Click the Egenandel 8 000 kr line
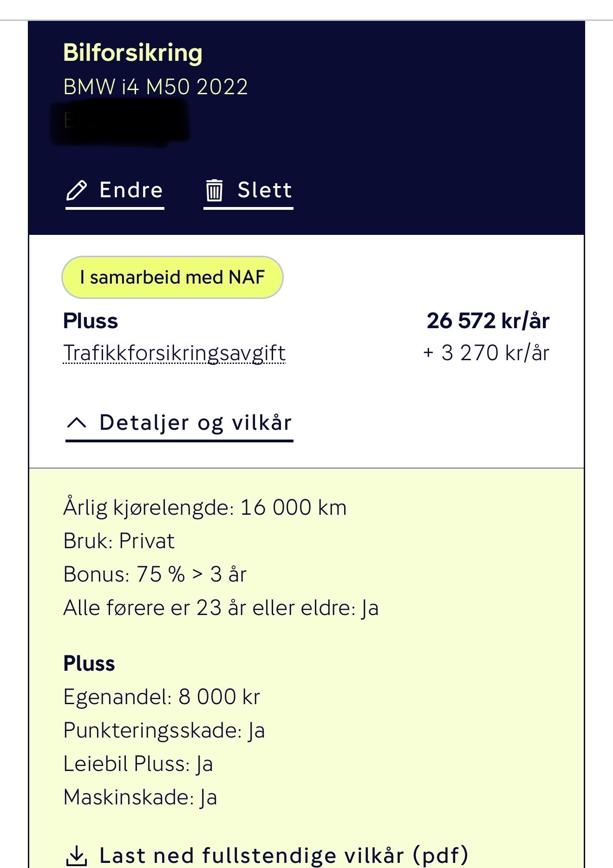The image size is (613, 868). 162,697
